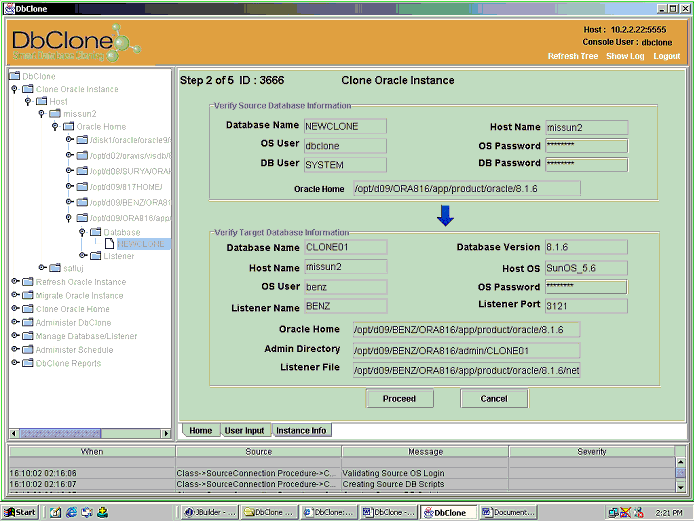The image size is (694, 521).
Task: Click the Oracle Home folder icon
Action: (x=69, y=126)
